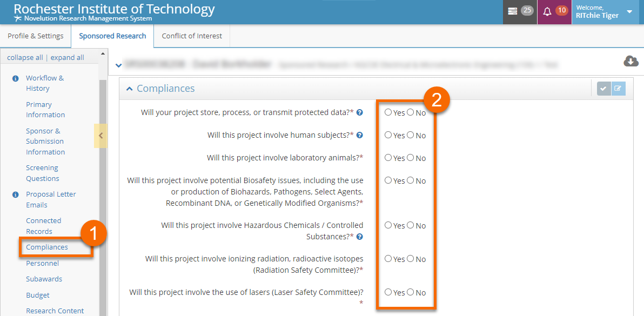644x316 pixels.
Task: Collapse the left sidebar with yellow chevron
Action: [100, 136]
